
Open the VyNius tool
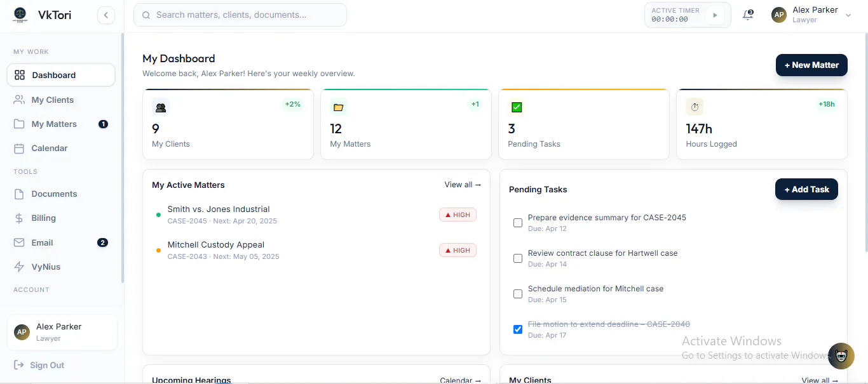pos(61,267)
